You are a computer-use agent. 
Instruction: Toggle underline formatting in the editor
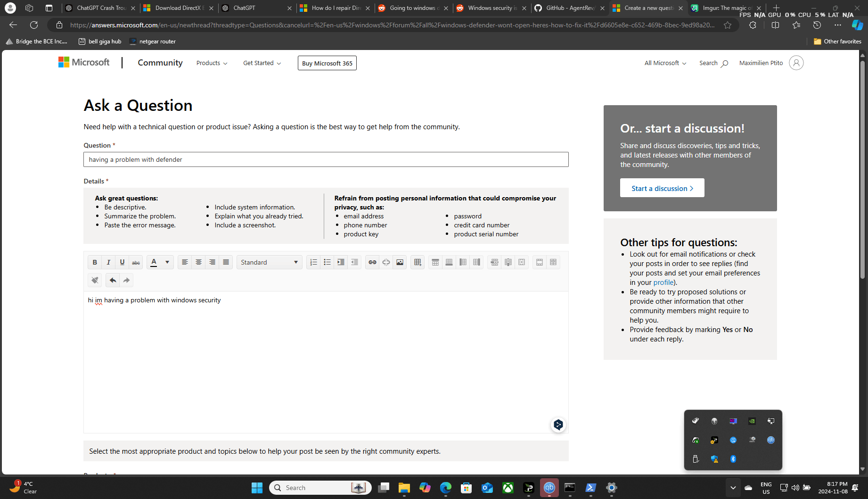122,262
